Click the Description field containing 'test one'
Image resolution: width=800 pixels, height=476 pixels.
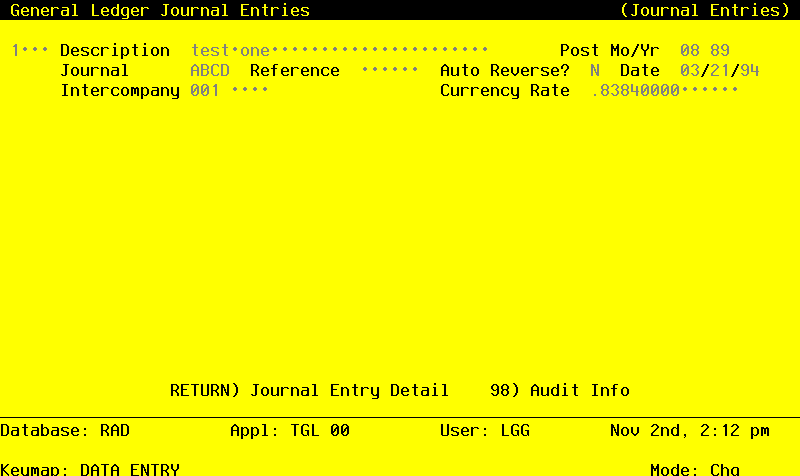click(339, 51)
